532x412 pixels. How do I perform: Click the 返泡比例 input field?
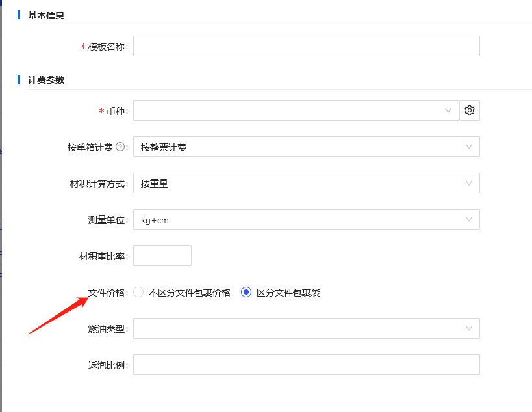[x=307, y=365]
